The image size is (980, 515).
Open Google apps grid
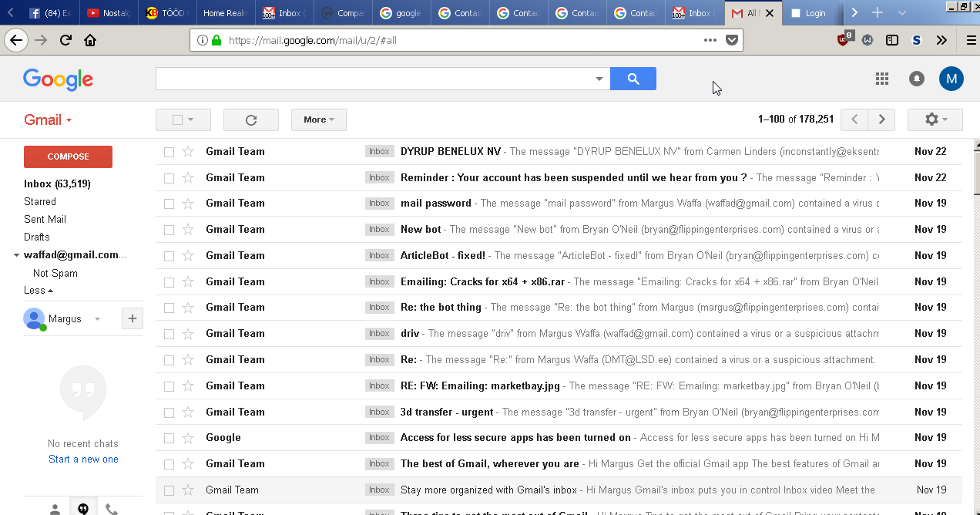[882, 79]
